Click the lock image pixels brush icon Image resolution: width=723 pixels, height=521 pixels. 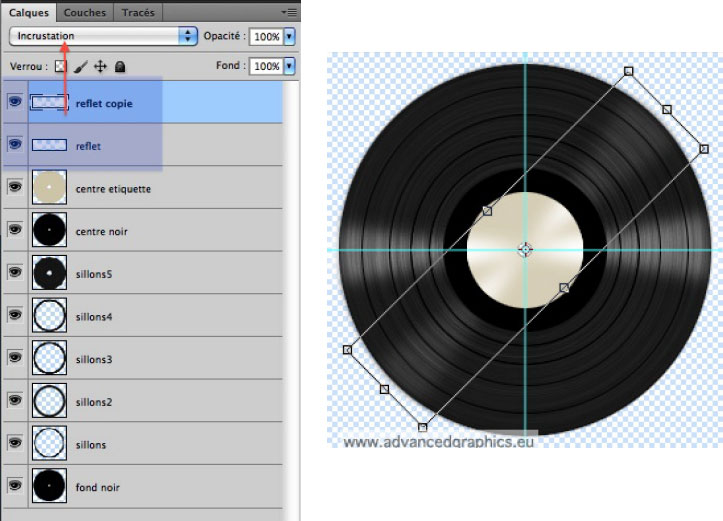click(80, 67)
